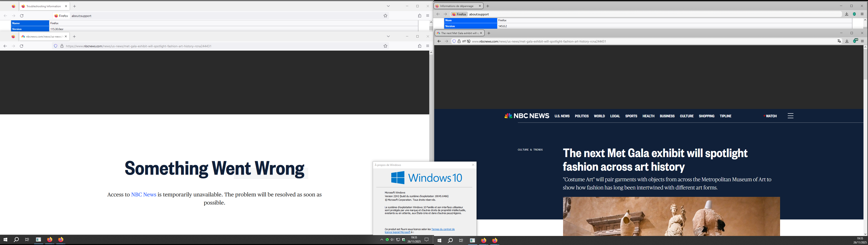Viewport: 868px width, 245px height.
Task: Open the ad blocker shield showing 44
Action: coord(855,41)
